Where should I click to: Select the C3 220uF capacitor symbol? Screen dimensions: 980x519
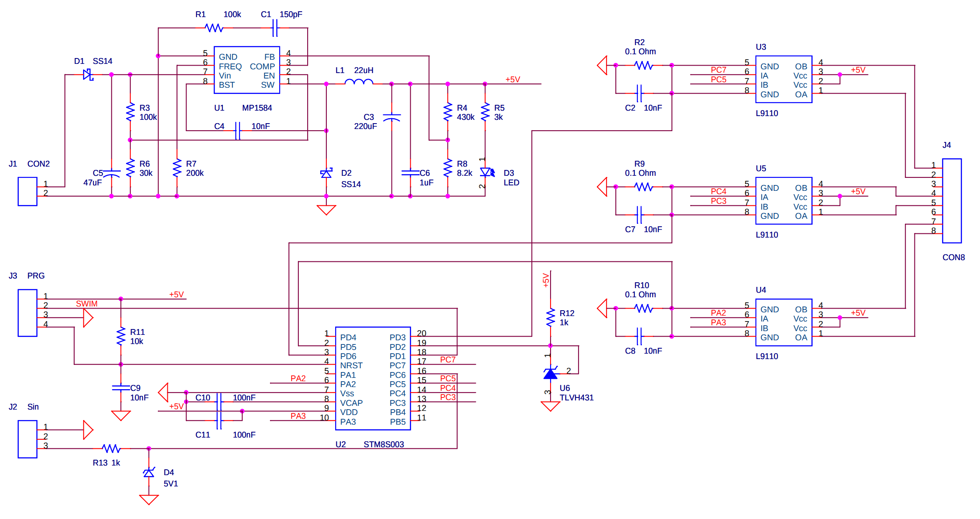[391, 117]
